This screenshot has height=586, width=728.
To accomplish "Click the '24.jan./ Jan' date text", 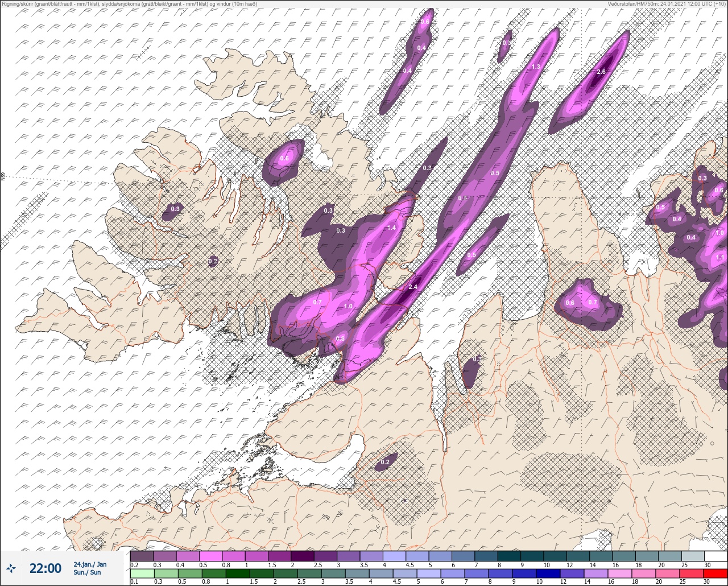I will click(90, 564).
